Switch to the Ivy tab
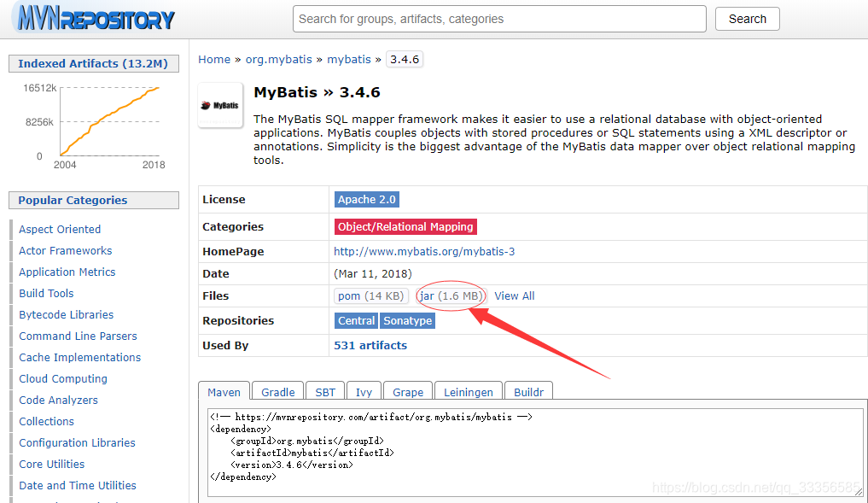The height and width of the screenshot is (503, 868). click(364, 392)
